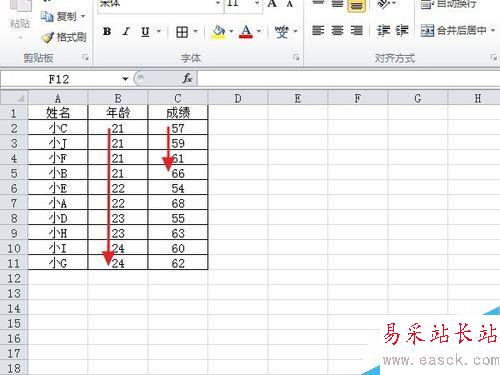Screen dimensions: 500x375
Task: Open Copy dropdown arrow
Action: point(83,16)
